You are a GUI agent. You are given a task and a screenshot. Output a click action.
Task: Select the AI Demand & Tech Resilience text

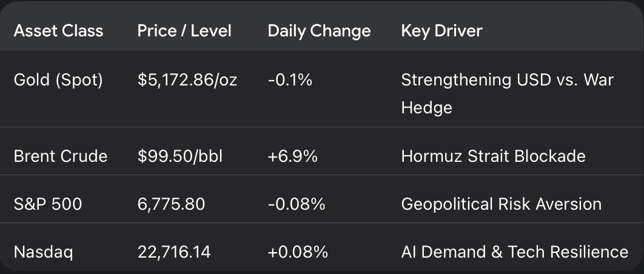click(x=514, y=252)
